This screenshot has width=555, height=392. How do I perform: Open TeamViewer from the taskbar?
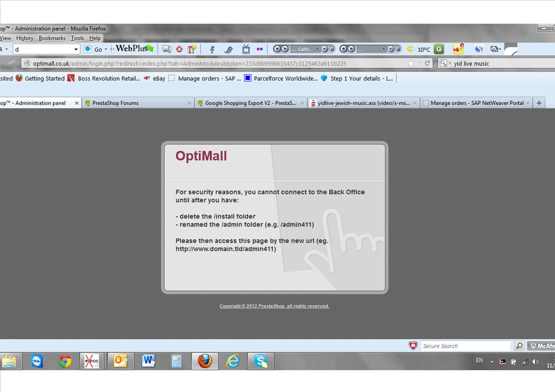[x=37, y=361]
